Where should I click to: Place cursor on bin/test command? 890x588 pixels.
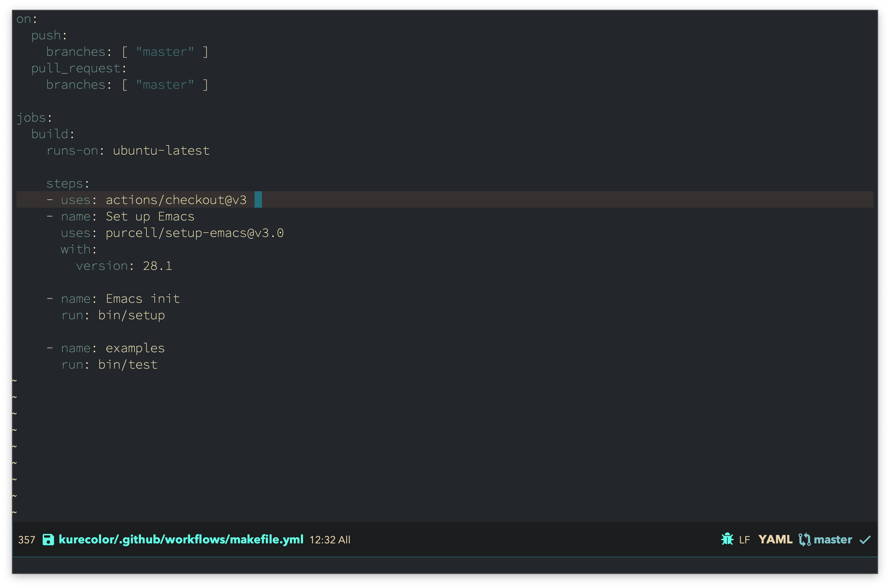(x=128, y=364)
